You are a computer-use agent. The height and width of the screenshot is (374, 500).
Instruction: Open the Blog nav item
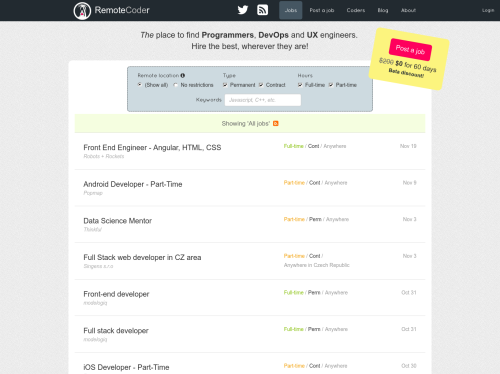coord(383,10)
